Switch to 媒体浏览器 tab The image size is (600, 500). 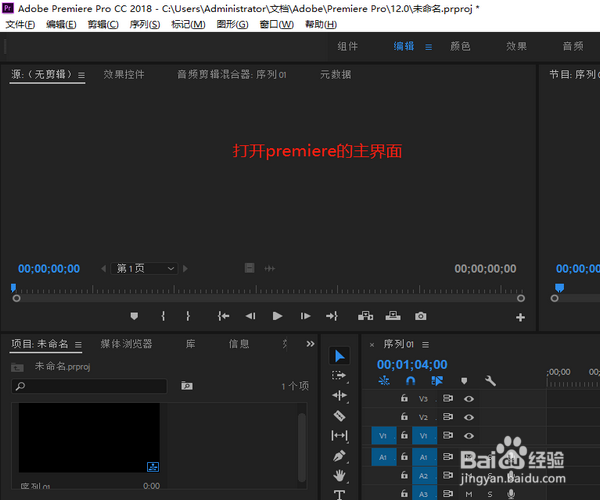click(126, 344)
